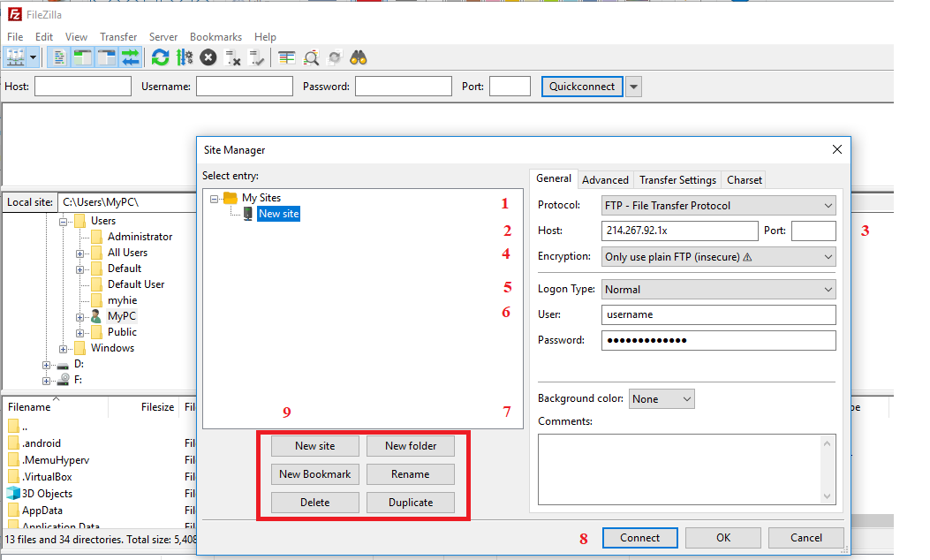930x560 pixels.
Task: Open Site Manager dropdown arrow in toolbar
Action: (x=34, y=57)
